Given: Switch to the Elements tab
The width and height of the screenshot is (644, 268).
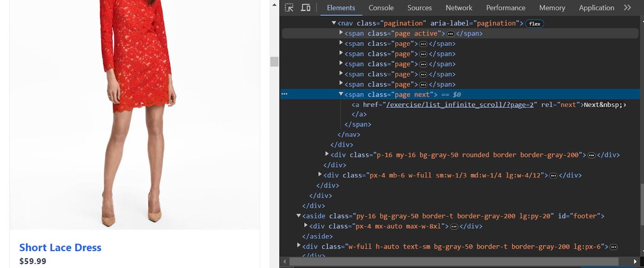Looking at the screenshot, I should (341, 8).
